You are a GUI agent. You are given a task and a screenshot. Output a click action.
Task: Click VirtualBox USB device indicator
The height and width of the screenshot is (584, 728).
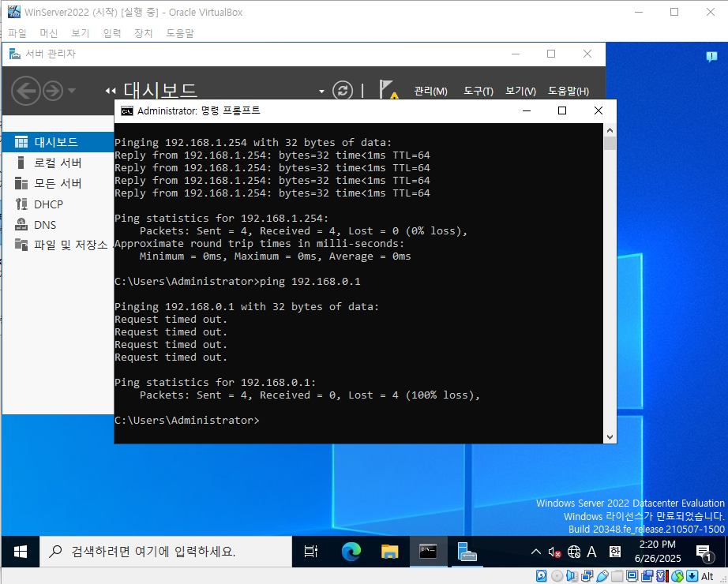pyautogui.click(x=602, y=575)
